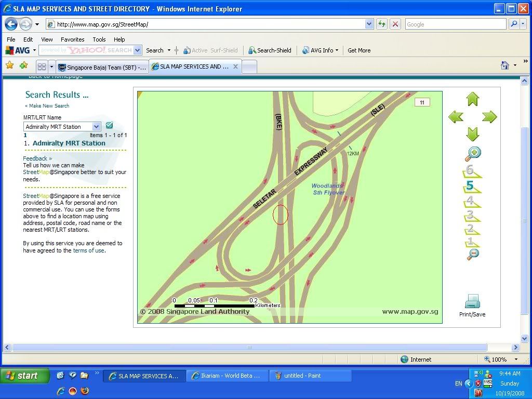Open Favorites Center star icon

[x=10, y=65]
